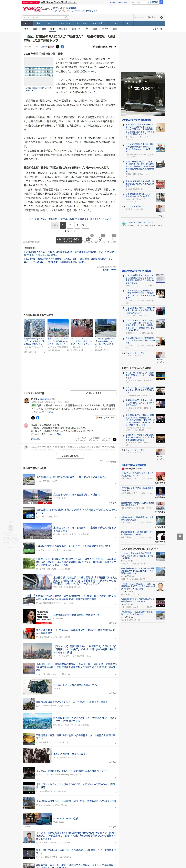This screenshot has height=868, width=186.
Task: Share the second comment on X
Action: click(x=114, y=439)
